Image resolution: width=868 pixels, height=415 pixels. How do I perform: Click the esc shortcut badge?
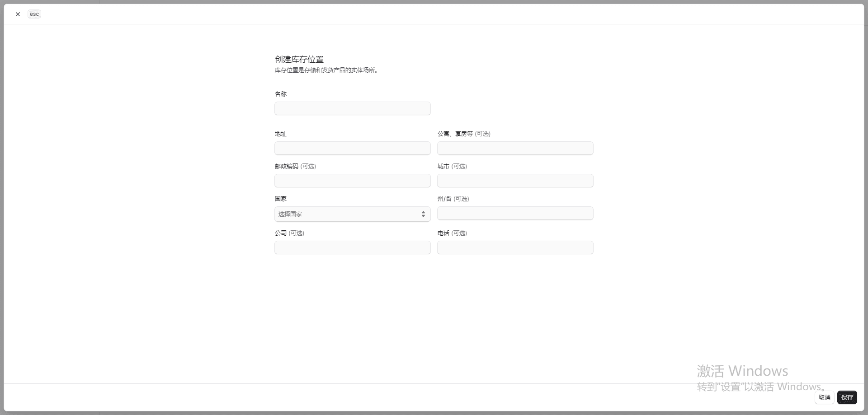click(x=34, y=14)
